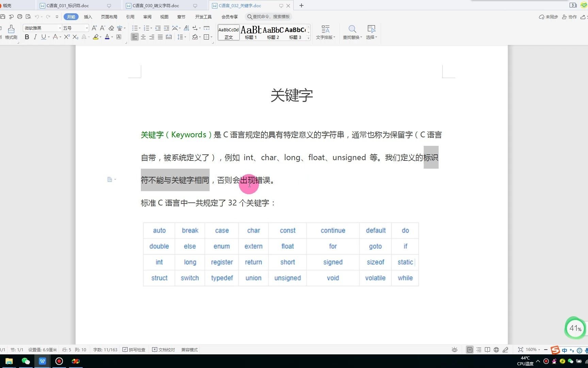Expand the quick access toolbar customize arrow

coord(57,17)
